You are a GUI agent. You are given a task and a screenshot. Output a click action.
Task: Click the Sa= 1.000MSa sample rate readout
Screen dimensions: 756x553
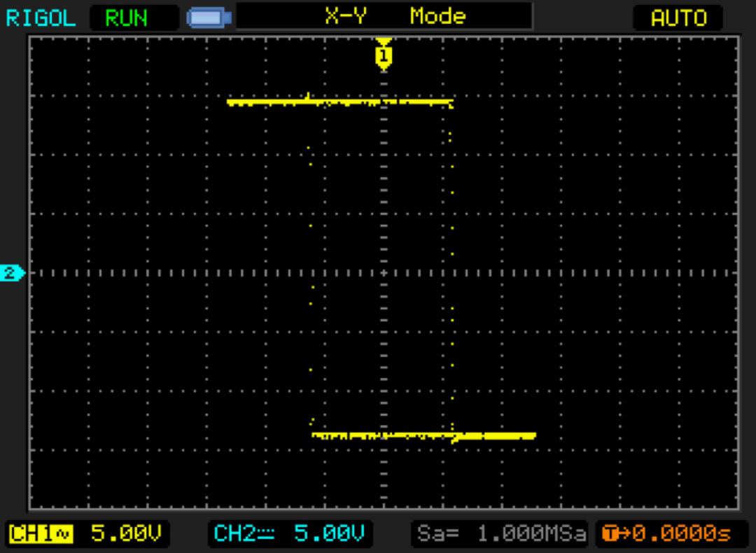coord(501,534)
